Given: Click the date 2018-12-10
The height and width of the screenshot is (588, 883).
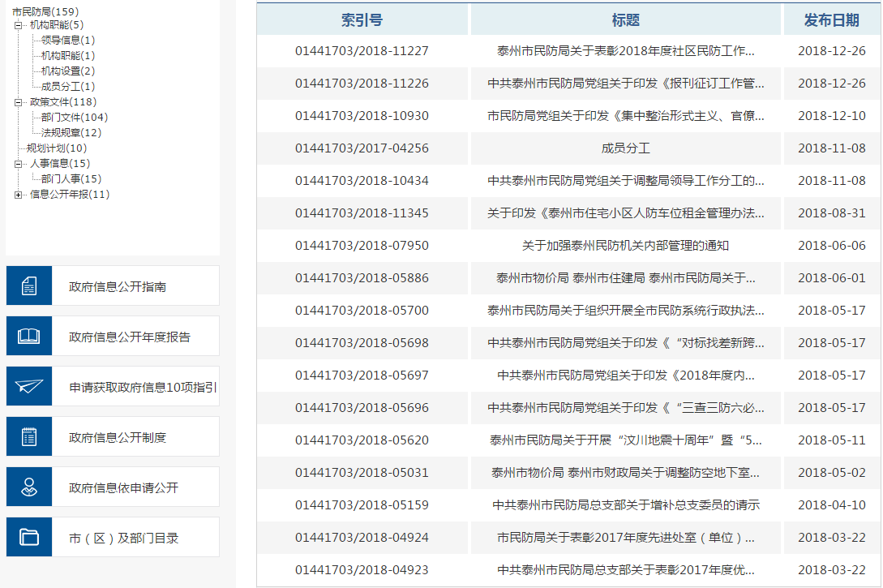Looking at the screenshot, I should coord(832,115).
